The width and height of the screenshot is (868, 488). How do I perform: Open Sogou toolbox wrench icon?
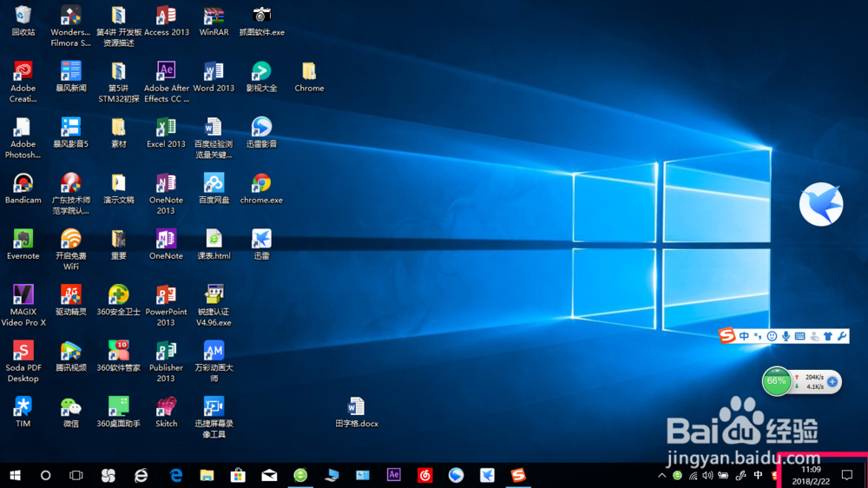point(842,336)
